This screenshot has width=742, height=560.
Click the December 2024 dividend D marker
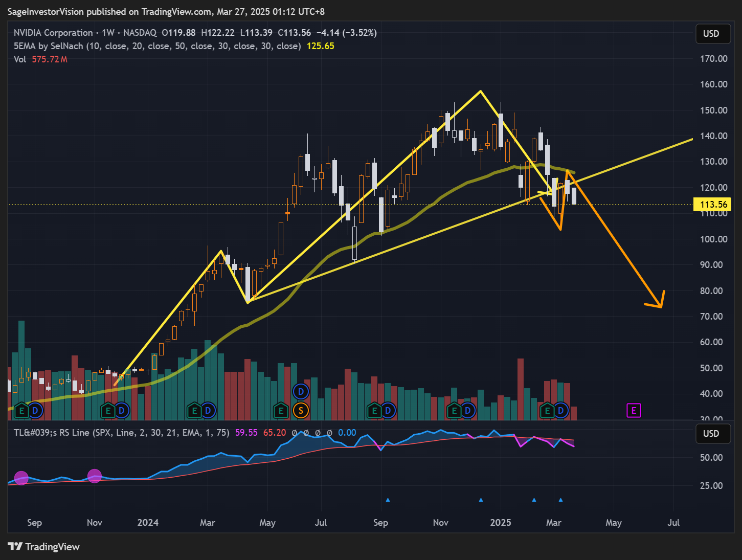(x=468, y=410)
